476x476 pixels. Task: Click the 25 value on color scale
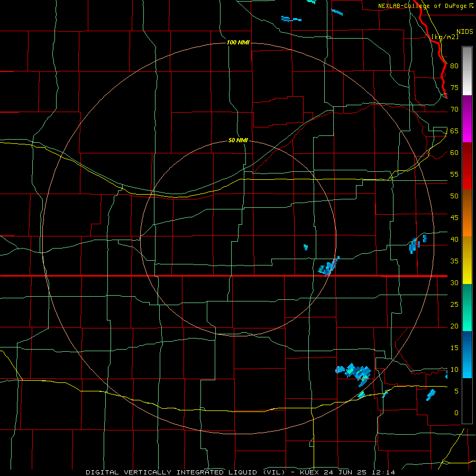click(454, 304)
